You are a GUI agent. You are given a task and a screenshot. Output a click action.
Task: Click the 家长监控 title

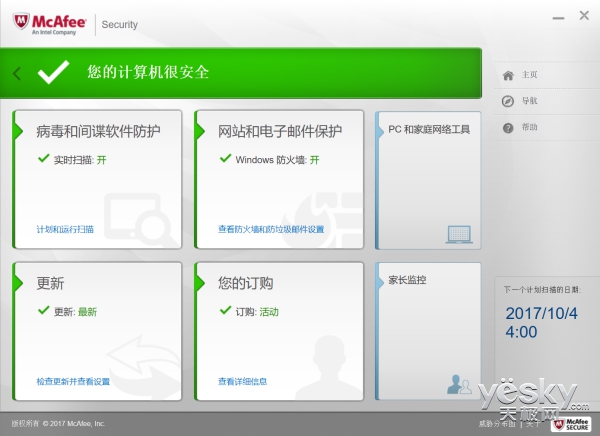(407, 280)
